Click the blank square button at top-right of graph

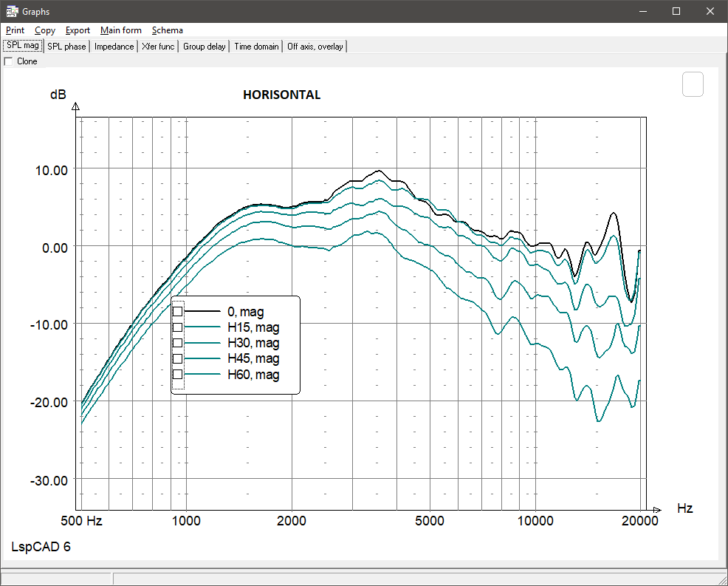pyautogui.click(x=693, y=84)
